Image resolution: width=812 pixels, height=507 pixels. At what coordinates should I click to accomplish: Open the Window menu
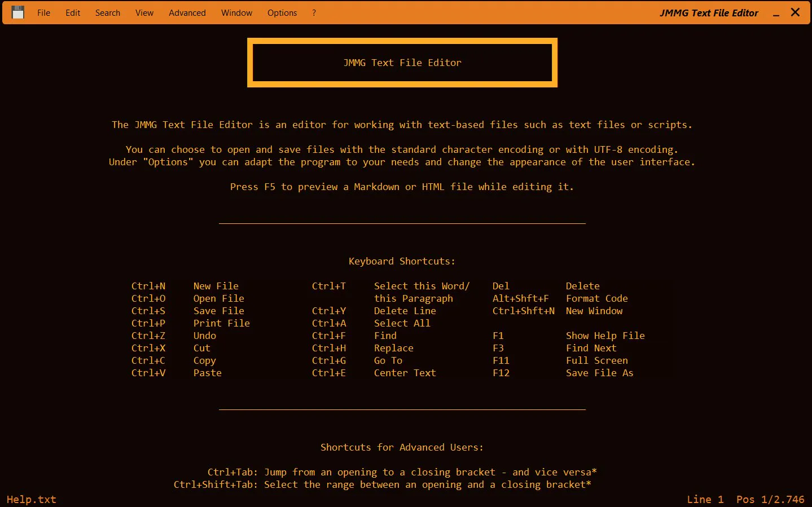[236, 13]
